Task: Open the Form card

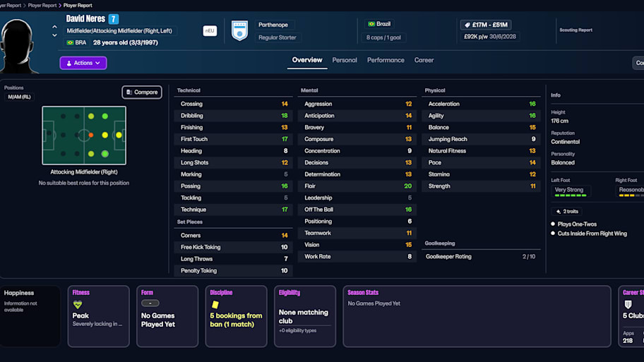Action: click(167, 316)
